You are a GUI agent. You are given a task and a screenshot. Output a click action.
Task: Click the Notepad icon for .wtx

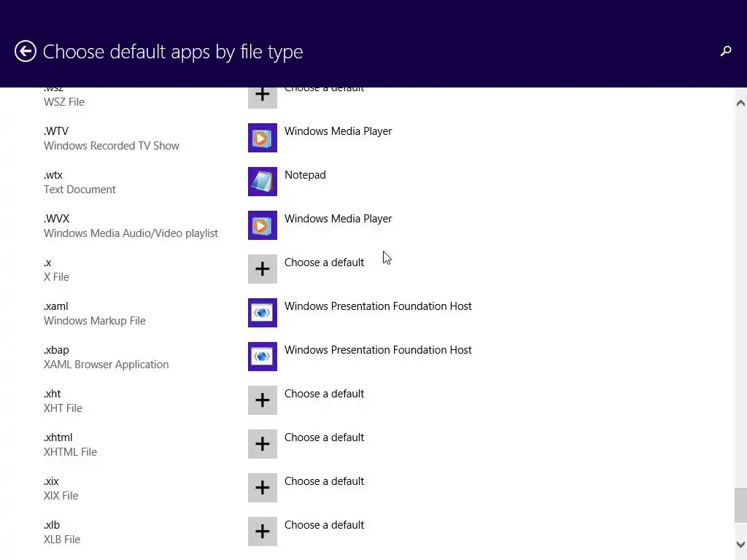(x=263, y=182)
